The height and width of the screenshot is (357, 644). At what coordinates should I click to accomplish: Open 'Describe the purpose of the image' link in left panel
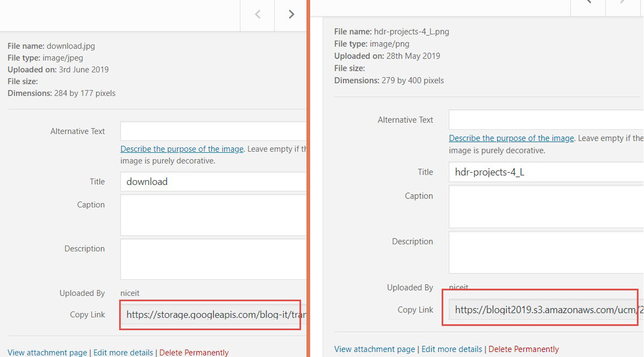point(182,149)
